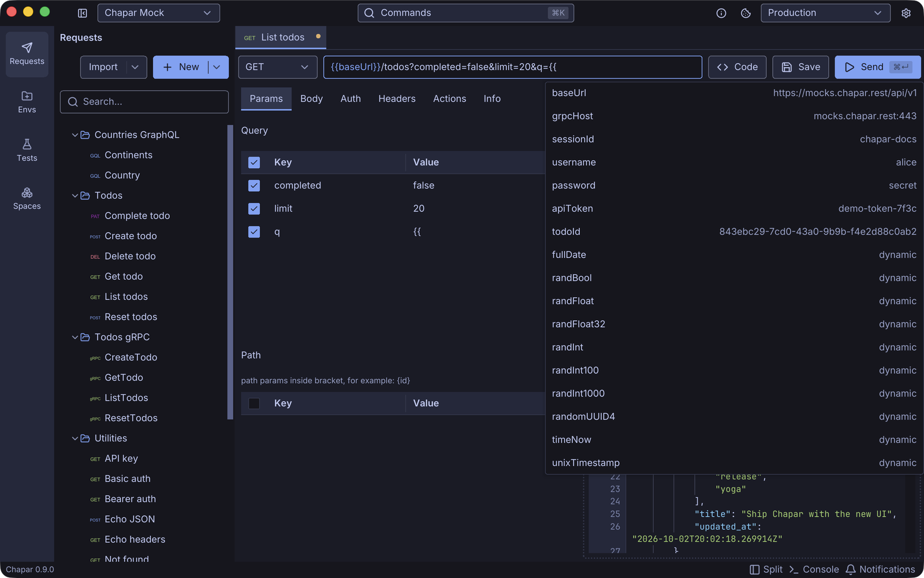Viewport: 924px width, 578px height.
Task: Open the Console from status bar
Action: pos(814,569)
